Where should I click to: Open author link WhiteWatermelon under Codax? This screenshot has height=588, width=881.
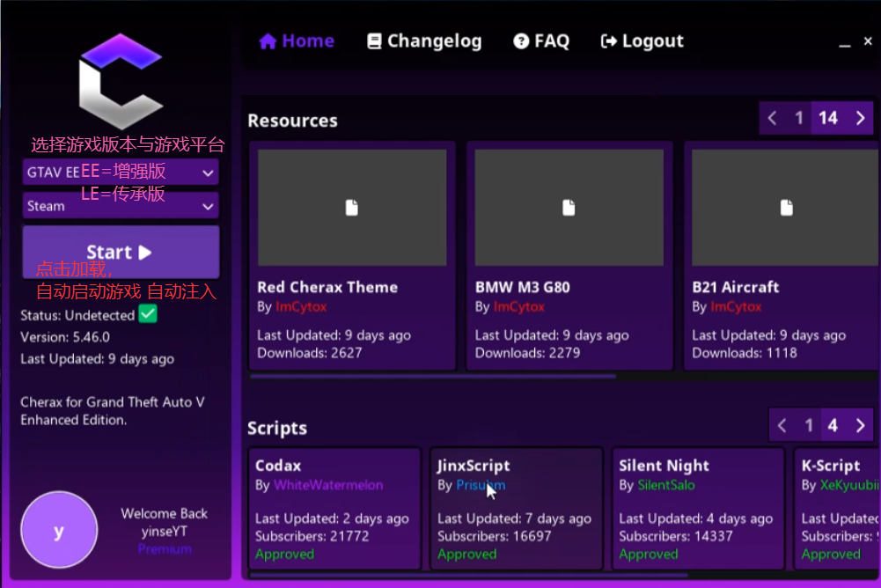click(328, 485)
